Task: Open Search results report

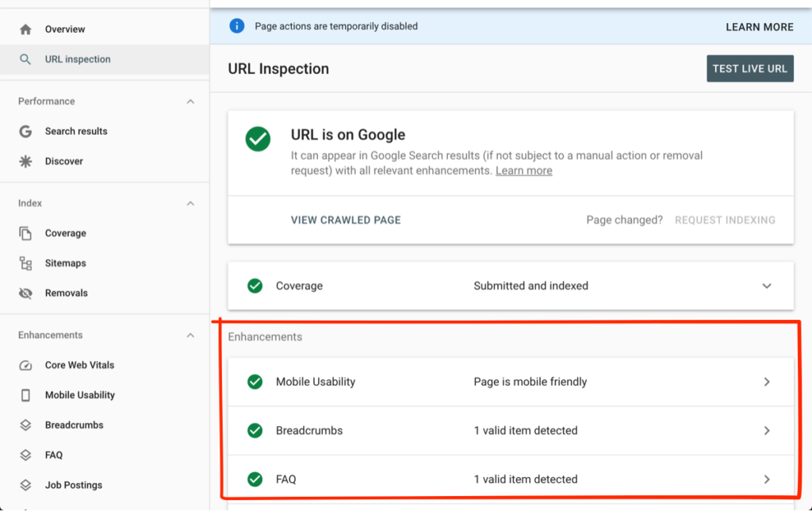Action: click(105, 131)
